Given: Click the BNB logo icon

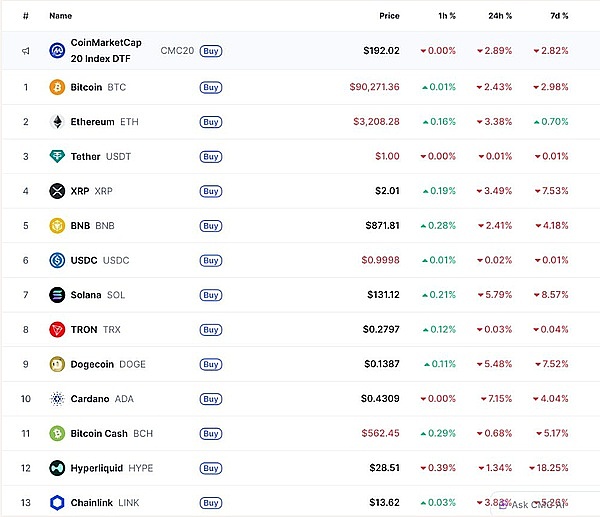Looking at the screenshot, I should (57, 226).
